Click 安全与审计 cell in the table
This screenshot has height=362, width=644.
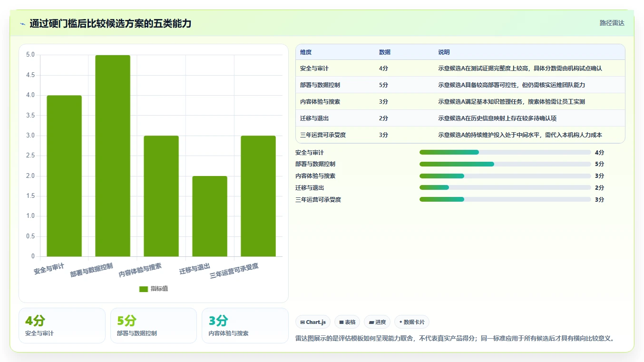click(x=314, y=68)
